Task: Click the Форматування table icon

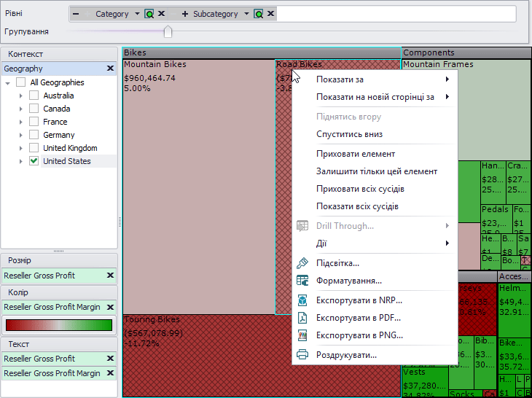Action: pos(302,281)
